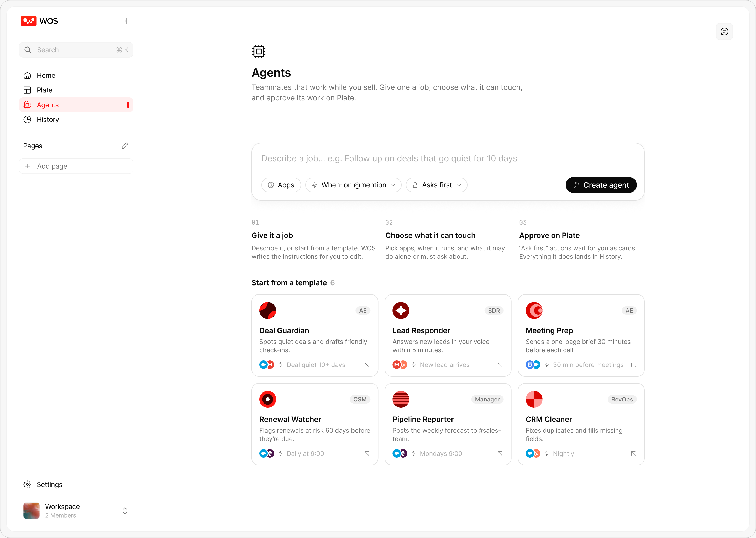Open History in the sidebar
The image size is (756, 538).
point(76,120)
